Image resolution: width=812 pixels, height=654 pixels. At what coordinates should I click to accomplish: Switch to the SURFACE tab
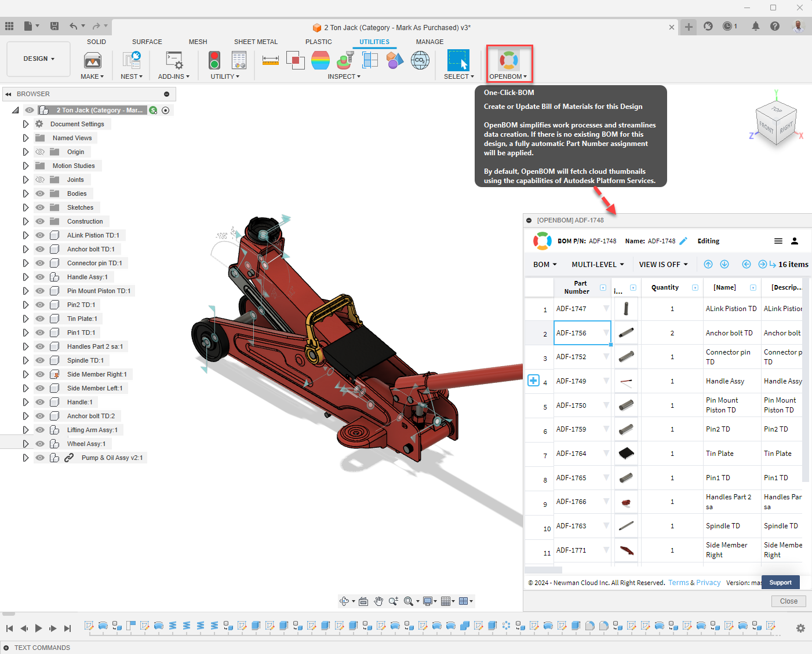pyautogui.click(x=147, y=42)
